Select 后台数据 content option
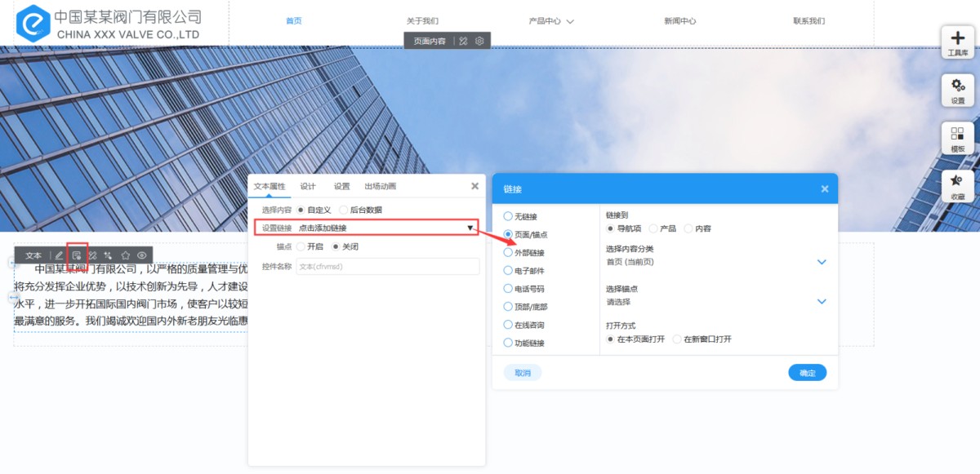This screenshot has height=474, width=980. [x=343, y=210]
